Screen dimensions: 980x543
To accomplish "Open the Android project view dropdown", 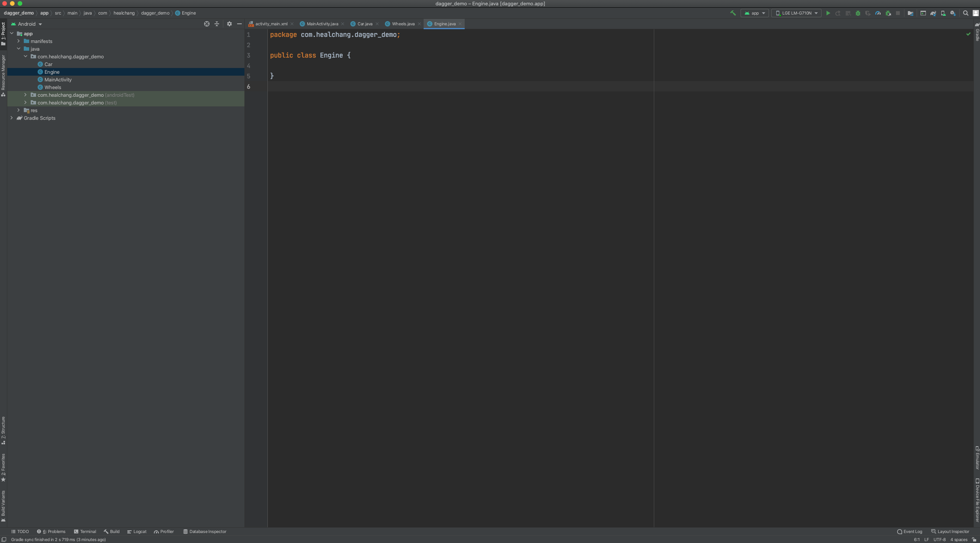I will (27, 24).
